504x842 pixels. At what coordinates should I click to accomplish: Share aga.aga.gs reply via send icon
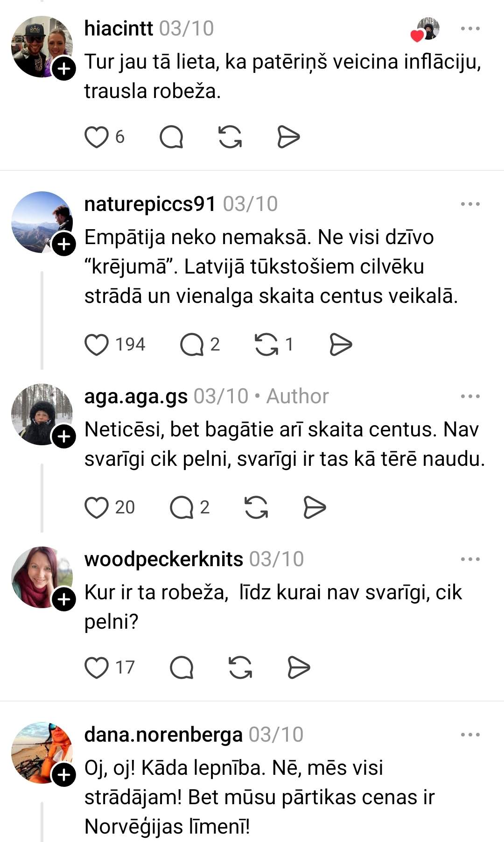(x=315, y=507)
